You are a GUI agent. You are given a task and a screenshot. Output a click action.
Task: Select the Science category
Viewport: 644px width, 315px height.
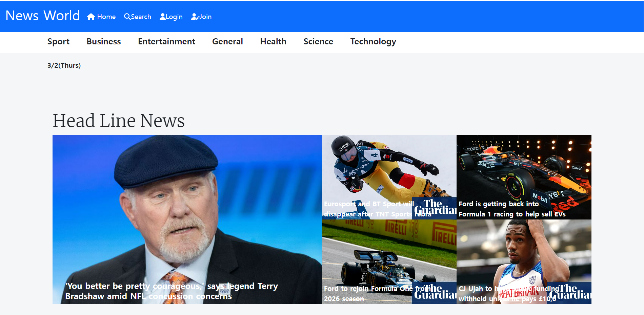coord(318,41)
